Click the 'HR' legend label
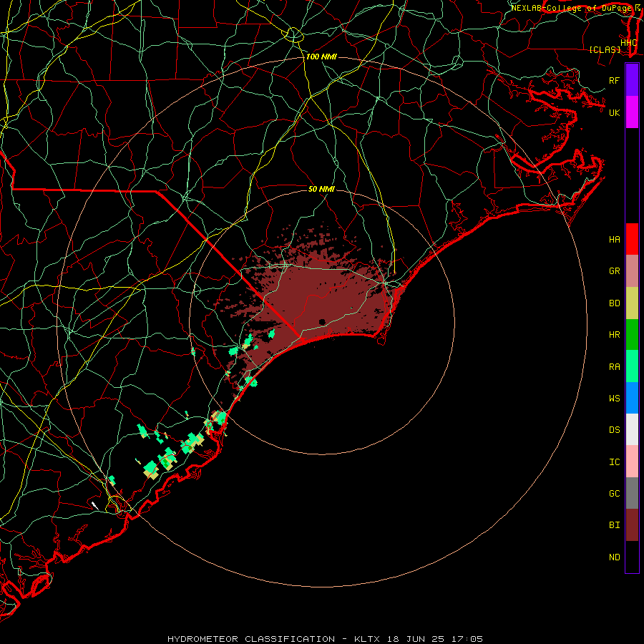Screen dimensions: 644x644 click(614, 335)
